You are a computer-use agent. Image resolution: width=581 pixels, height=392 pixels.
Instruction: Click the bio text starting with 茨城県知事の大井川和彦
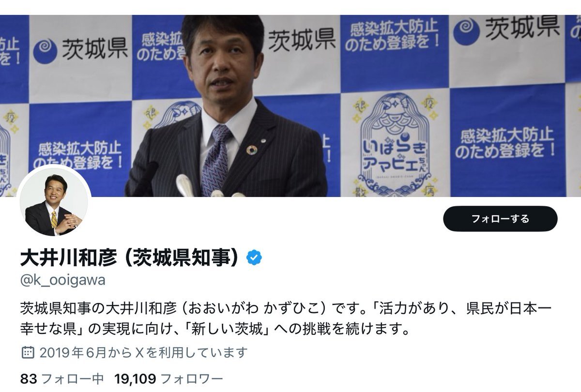click(x=286, y=318)
